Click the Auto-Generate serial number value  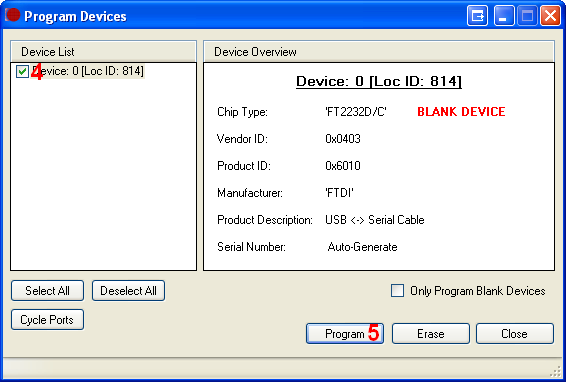362,247
